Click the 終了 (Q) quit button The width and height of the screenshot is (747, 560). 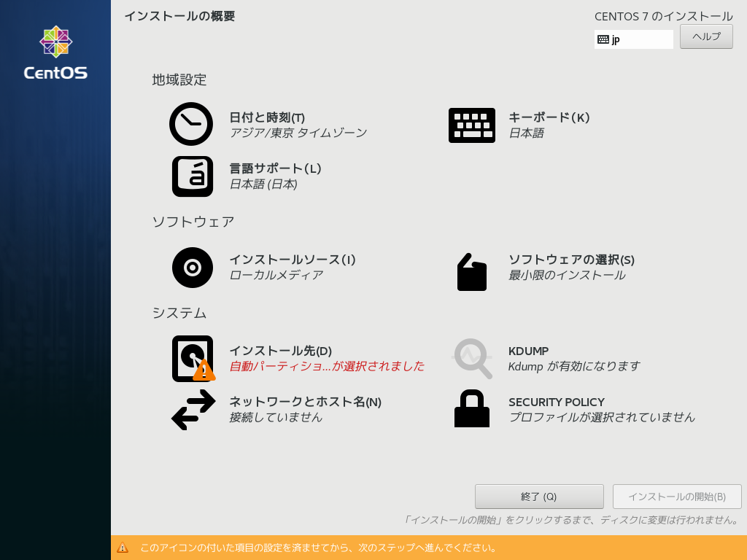click(x=539, y=497)
